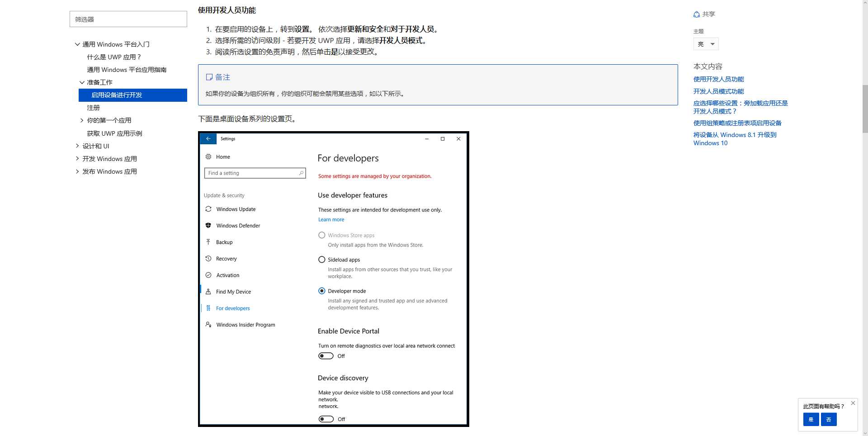The height and width of the screenshot is (436, 868).
Task: Open 通用 Windows 平台应用指南 in the sidebar
Action: pos(127,70)
